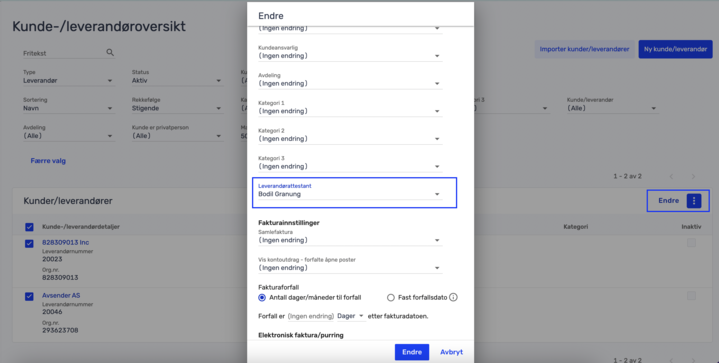Open the Samlefaktura dropdown
The width and height of the screenshot is (719, 363).
pos(350,240)
